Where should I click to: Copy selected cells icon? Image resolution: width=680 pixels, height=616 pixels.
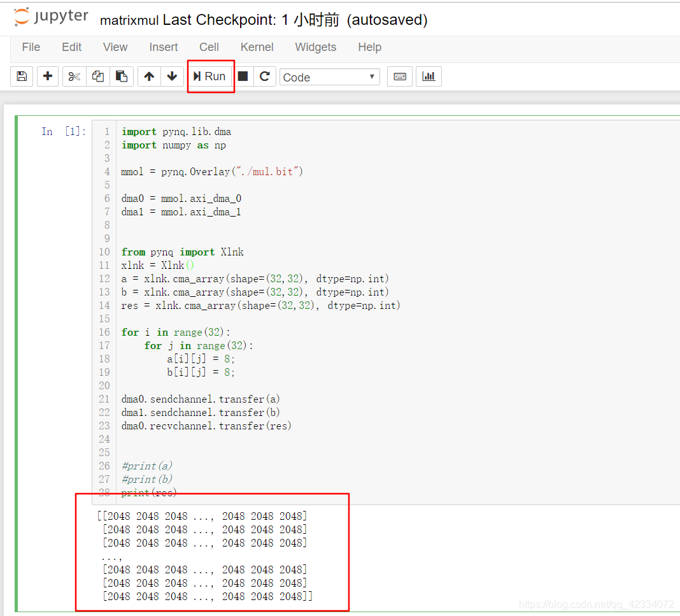pyautogui.click(x=98, y=77)
